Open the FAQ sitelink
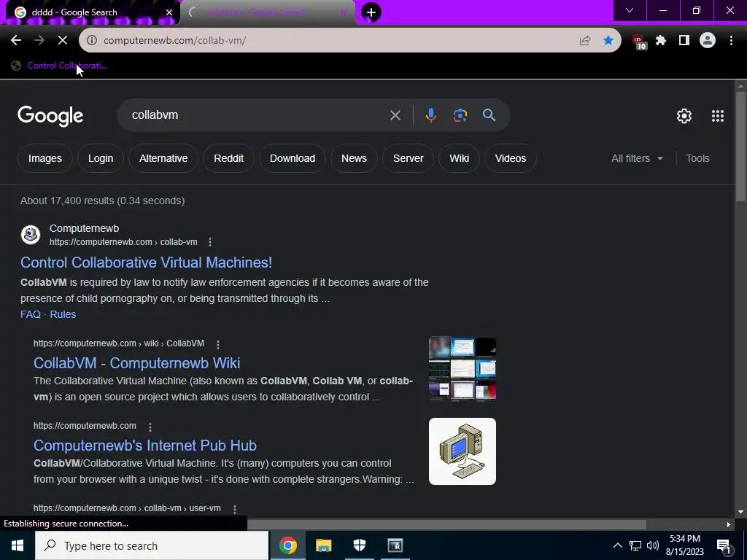 pos(31,314)
